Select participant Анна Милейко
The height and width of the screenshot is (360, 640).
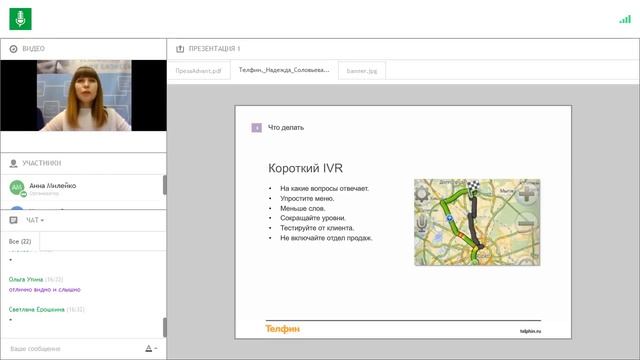click(x=82, y=188)
